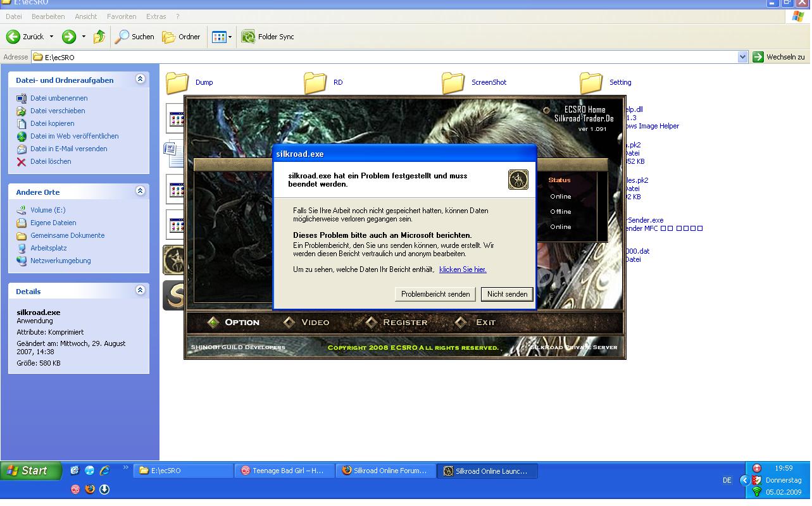Click the DE language bar indicator

click(727, 481)
